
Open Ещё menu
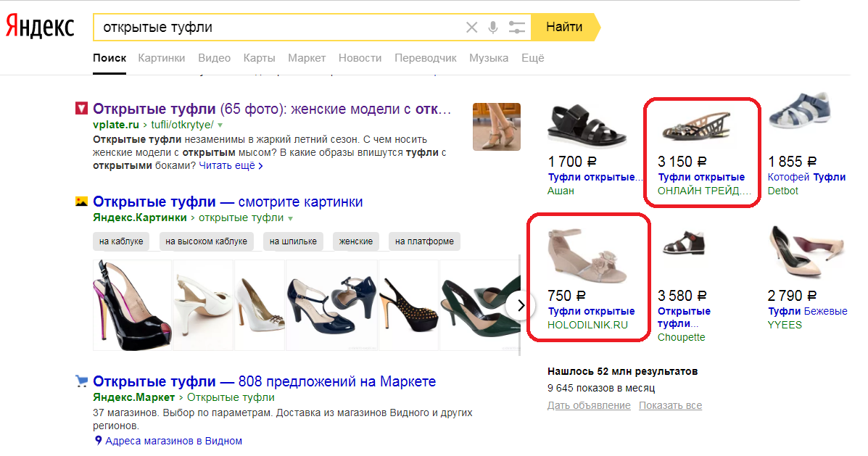point(532,58)
